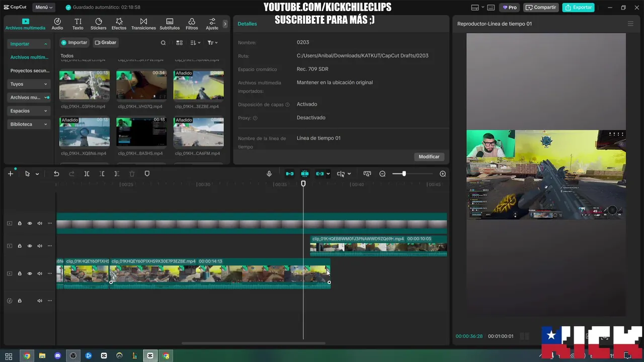Click the Importar button with plus icon
The height and width of the screenshot is (362, 644).
[74, 43]
